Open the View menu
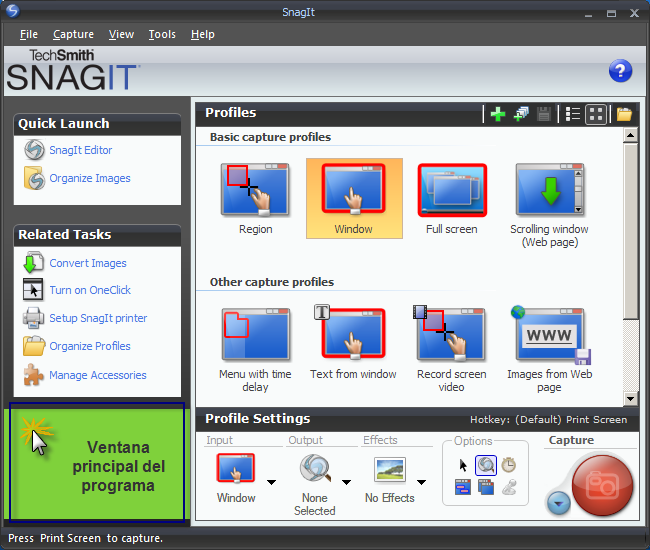 click(121, 34)
